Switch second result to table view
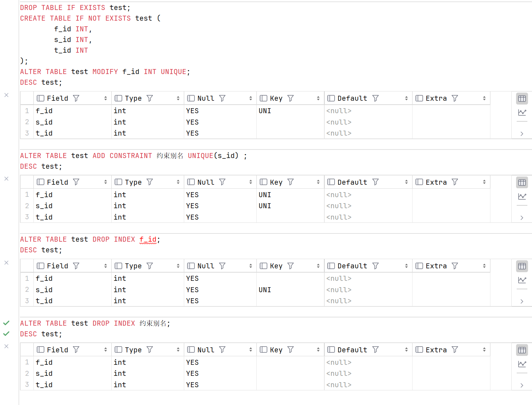The width and height of the screenshot is (532, 405). pyautogui.click(x=522, y=183)
